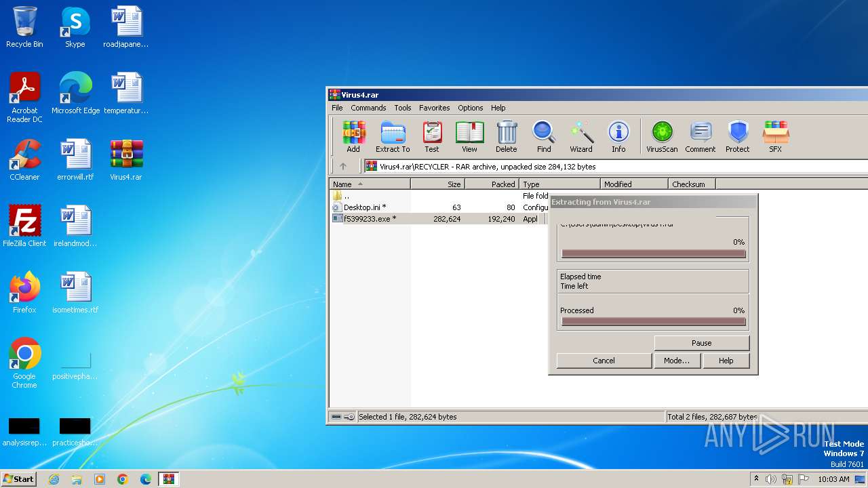Open the Tools menu
The width and height of the screenshot is (868, 488).
pos(403,108)
